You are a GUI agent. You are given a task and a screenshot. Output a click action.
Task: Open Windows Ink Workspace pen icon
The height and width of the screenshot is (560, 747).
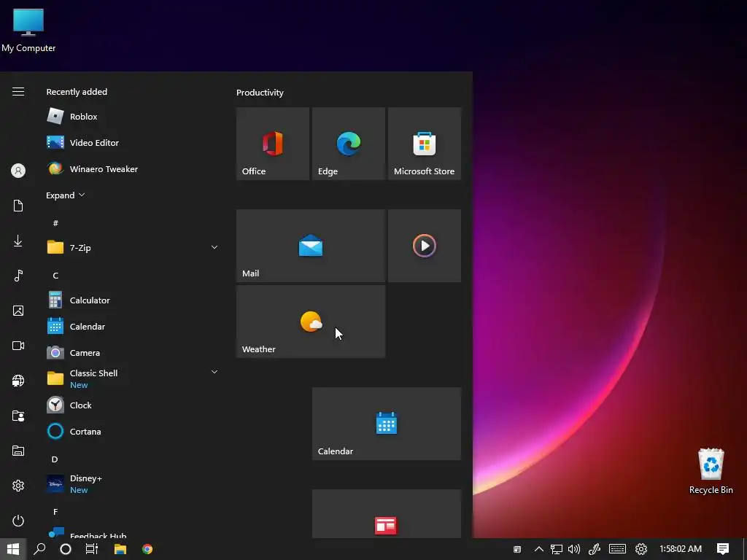tap(595, 549)
